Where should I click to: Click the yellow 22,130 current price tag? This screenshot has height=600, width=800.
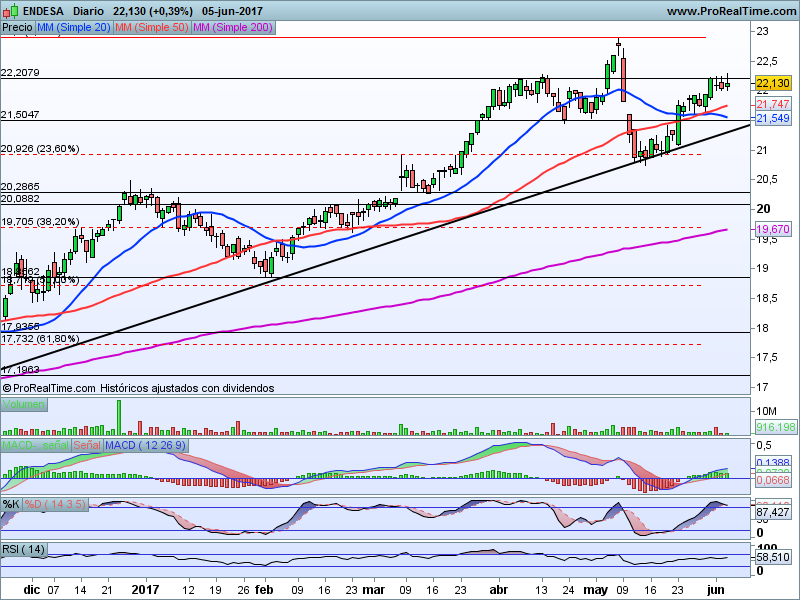pyautogui.click(x=774, y=84)
